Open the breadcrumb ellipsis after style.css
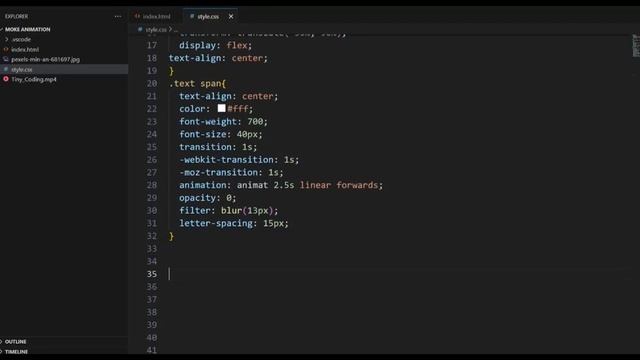640x360 pixels. pos(176,30)
